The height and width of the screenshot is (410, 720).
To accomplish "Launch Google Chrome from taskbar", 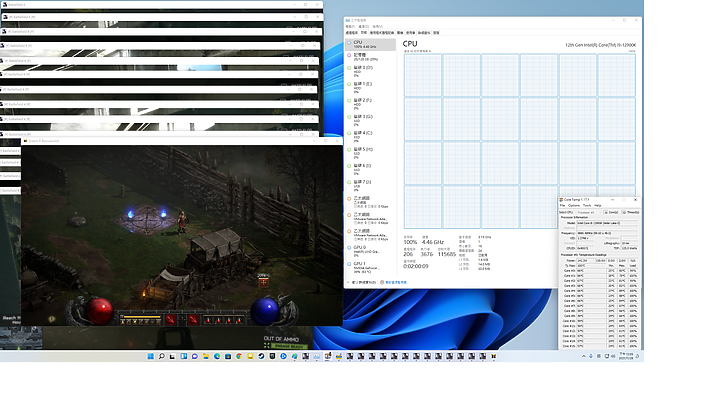I will point(239,356).
